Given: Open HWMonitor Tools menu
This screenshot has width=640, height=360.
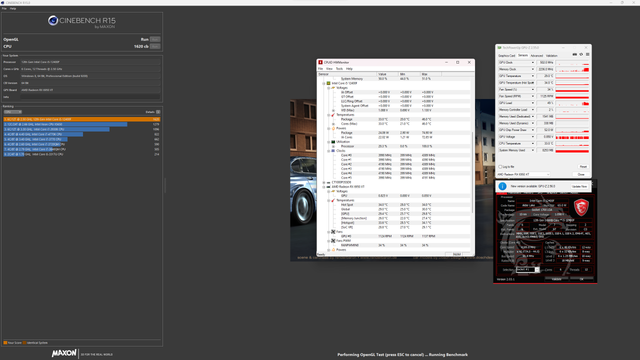Looking at the screenshot, I should click(x=339, y=69).
